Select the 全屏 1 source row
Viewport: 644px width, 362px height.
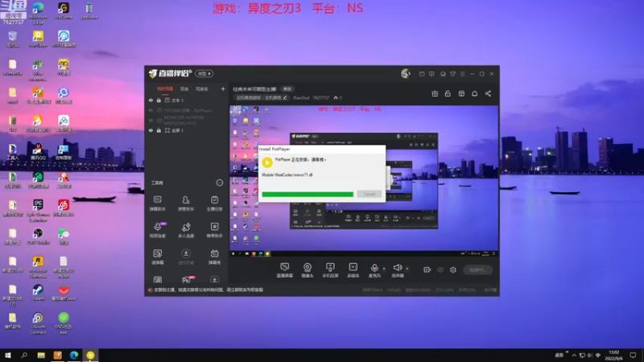(x=187, y=130)
